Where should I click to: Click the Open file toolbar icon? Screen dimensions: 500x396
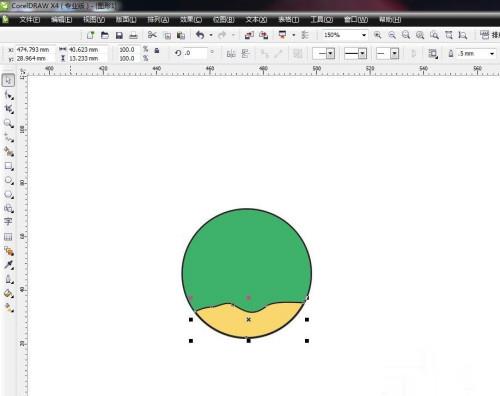click(105, 35)
